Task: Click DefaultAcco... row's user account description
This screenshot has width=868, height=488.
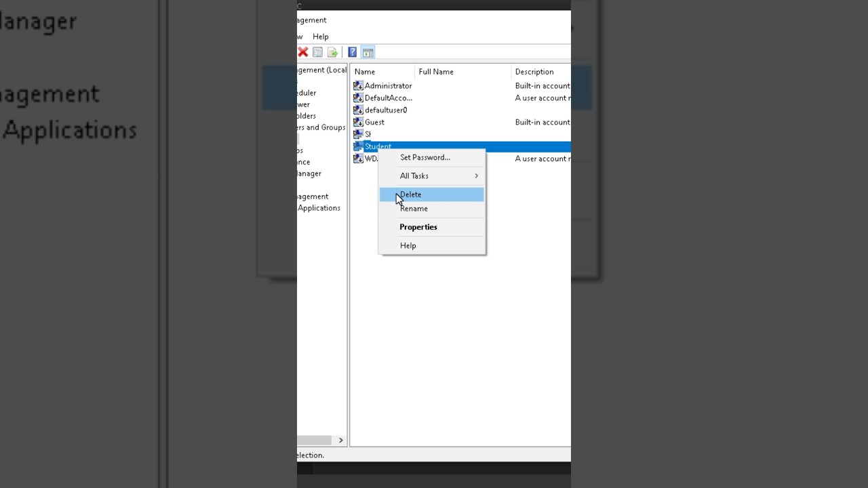Action: [542, 98]
